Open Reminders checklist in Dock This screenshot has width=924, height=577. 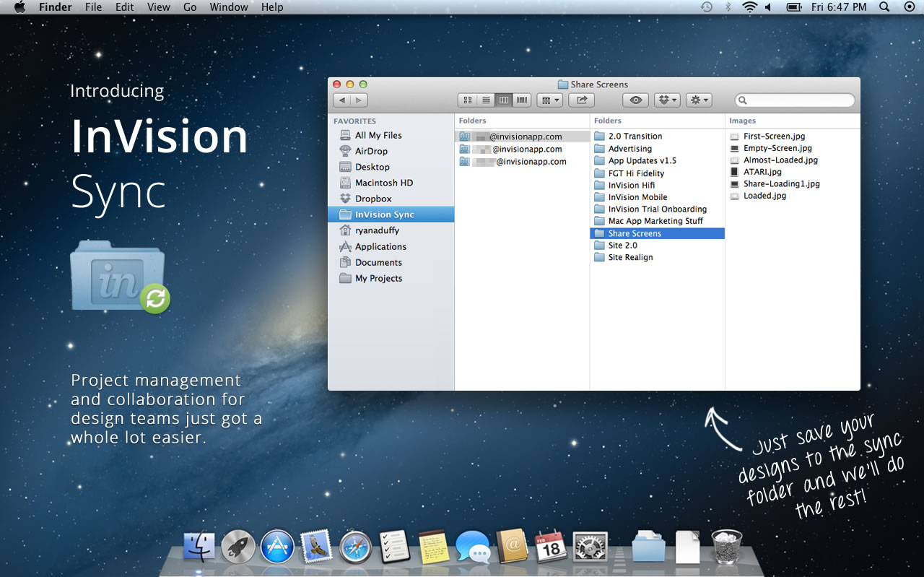tap(394, 547)
